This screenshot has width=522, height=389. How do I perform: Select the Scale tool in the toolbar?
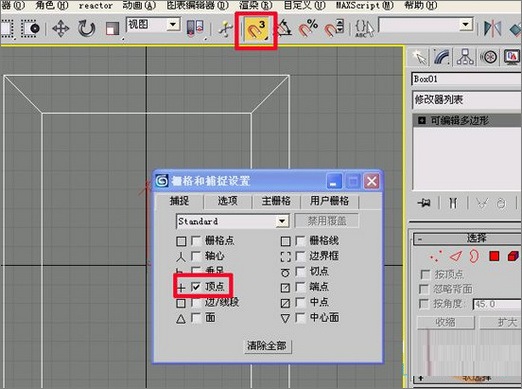pyautogui.click(x=112, y=28)
